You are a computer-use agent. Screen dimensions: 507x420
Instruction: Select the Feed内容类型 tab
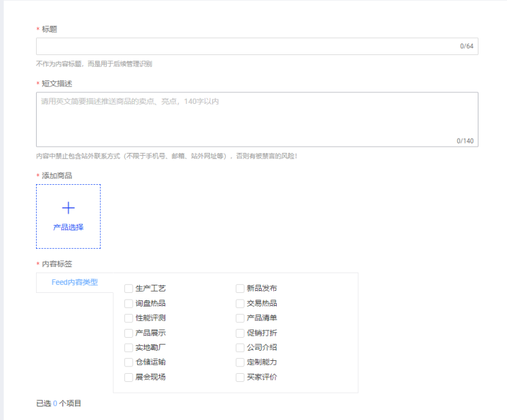[75, 282]
